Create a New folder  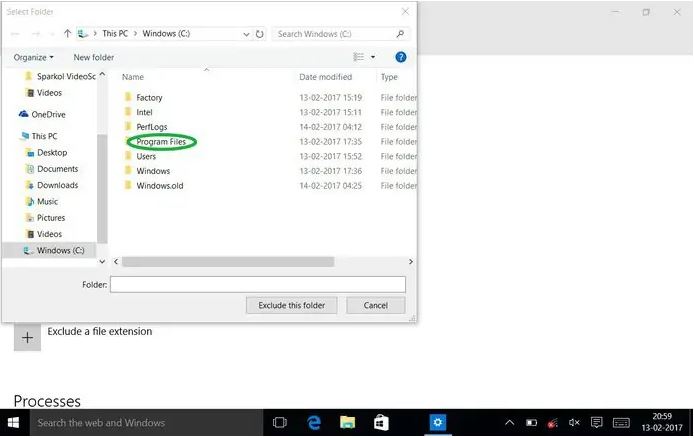94,58
